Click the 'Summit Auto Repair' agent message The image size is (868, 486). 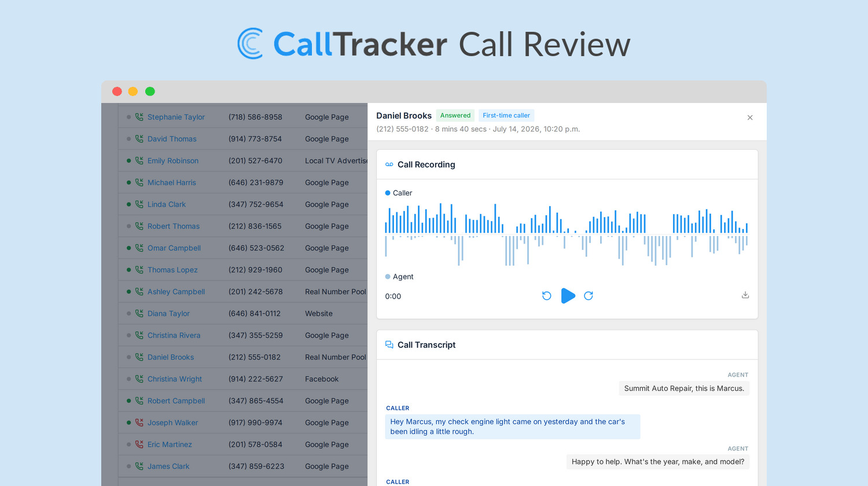point(684,388)
